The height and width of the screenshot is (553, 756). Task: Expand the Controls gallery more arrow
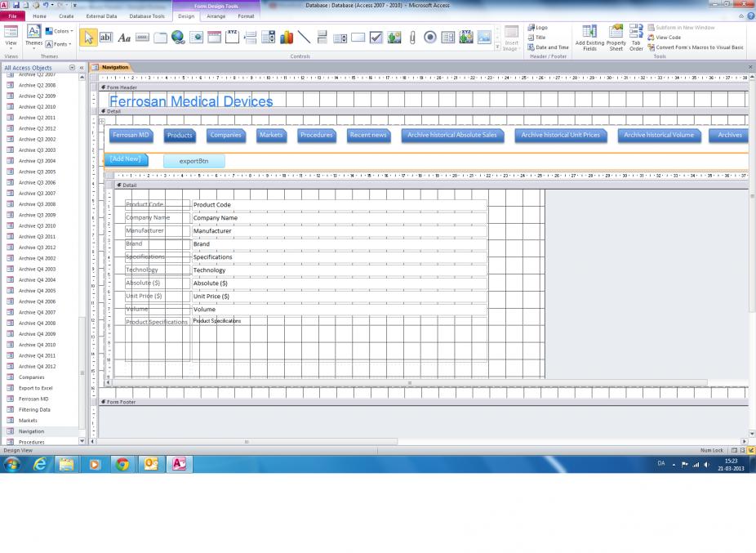coord(497,47)
